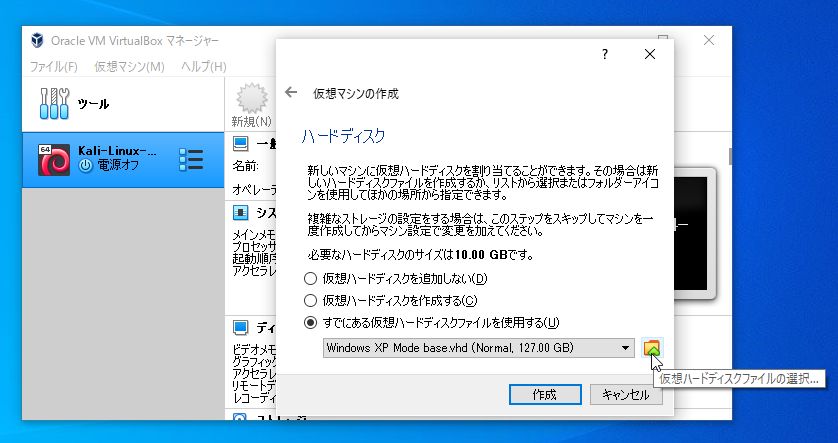The width and height of the screenshot is (838, 443).
Task: Select 仮想ハードディスクを作成する option
Action: coord(390,300)
